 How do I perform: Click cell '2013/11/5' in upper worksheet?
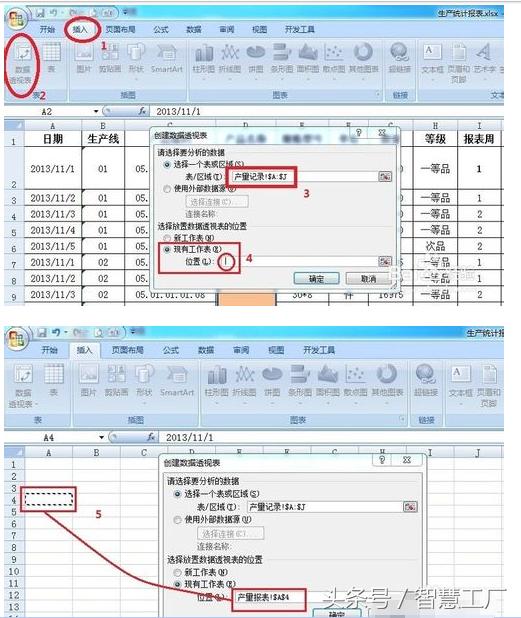pyautogui.click(x=53, y=246)
